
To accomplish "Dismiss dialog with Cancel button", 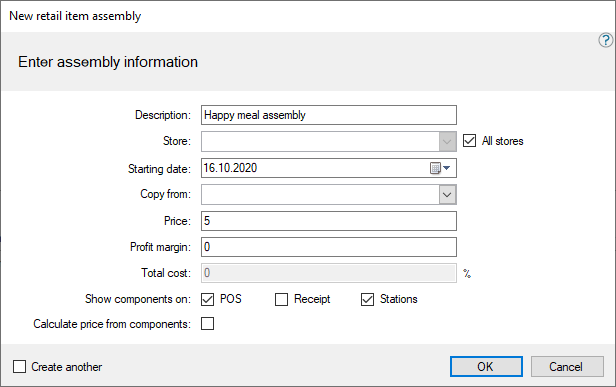I will pos(567,367).
